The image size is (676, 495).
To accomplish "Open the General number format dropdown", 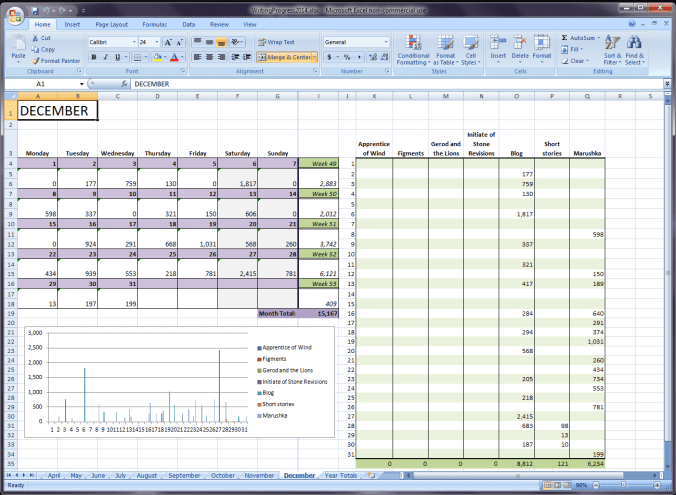I will tap(385, 42).
